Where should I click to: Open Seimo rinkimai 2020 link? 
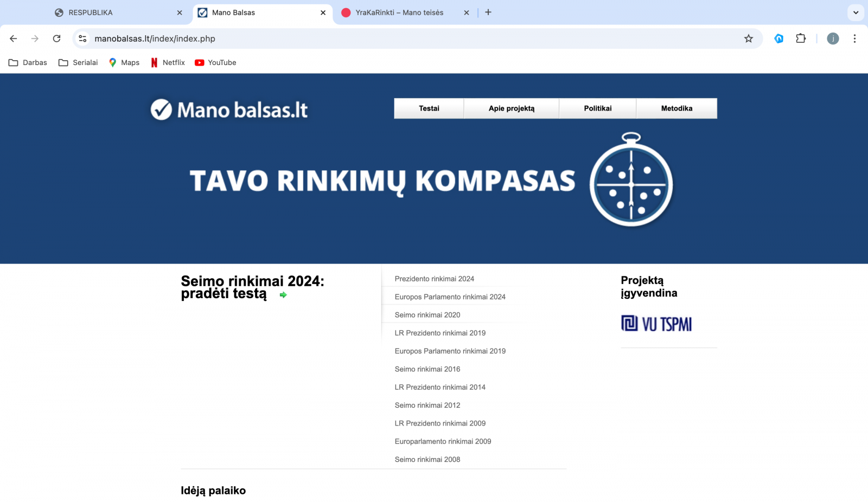pos(427,315)
